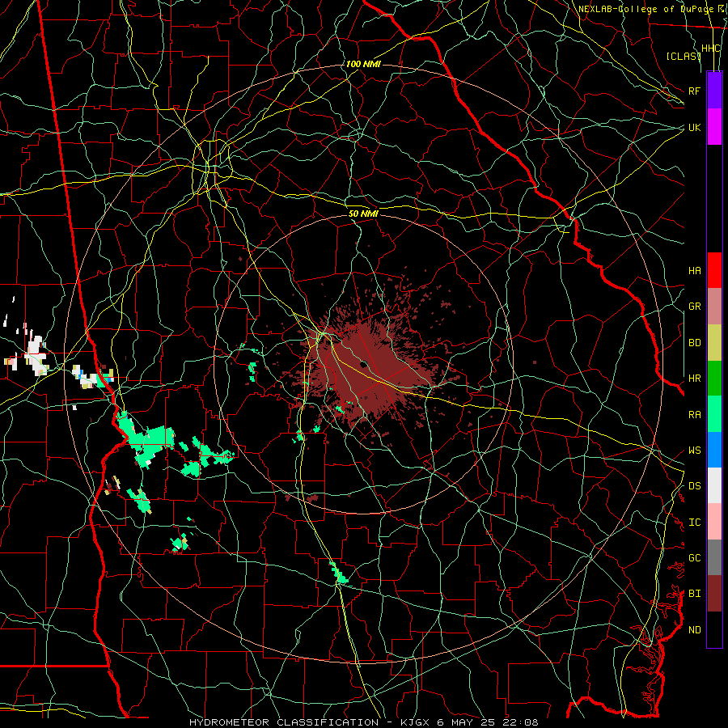Click the black radar site dot in the echo
The height and width of the screenshot is (728, 728).
click(x=364, y=364)
